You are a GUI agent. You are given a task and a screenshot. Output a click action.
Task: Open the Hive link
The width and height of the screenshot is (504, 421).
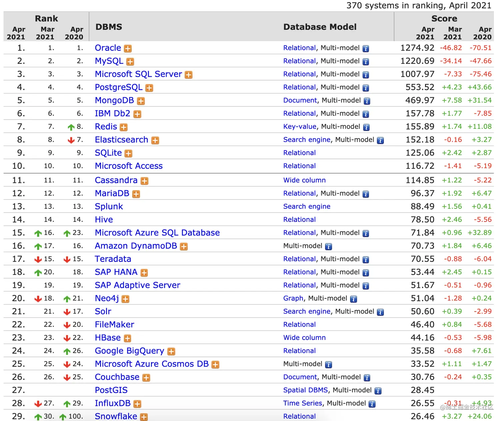coord(104,220)
